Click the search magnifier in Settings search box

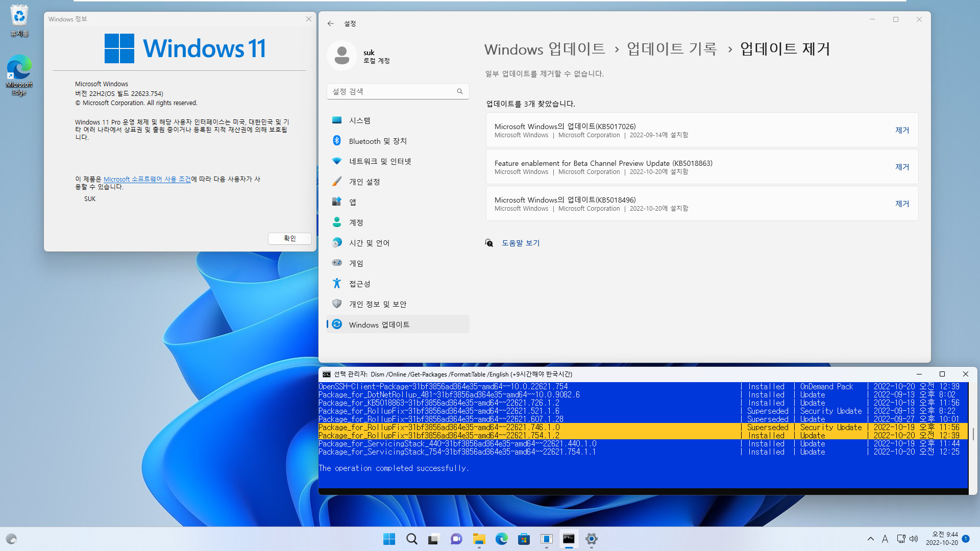coord(459,91)
